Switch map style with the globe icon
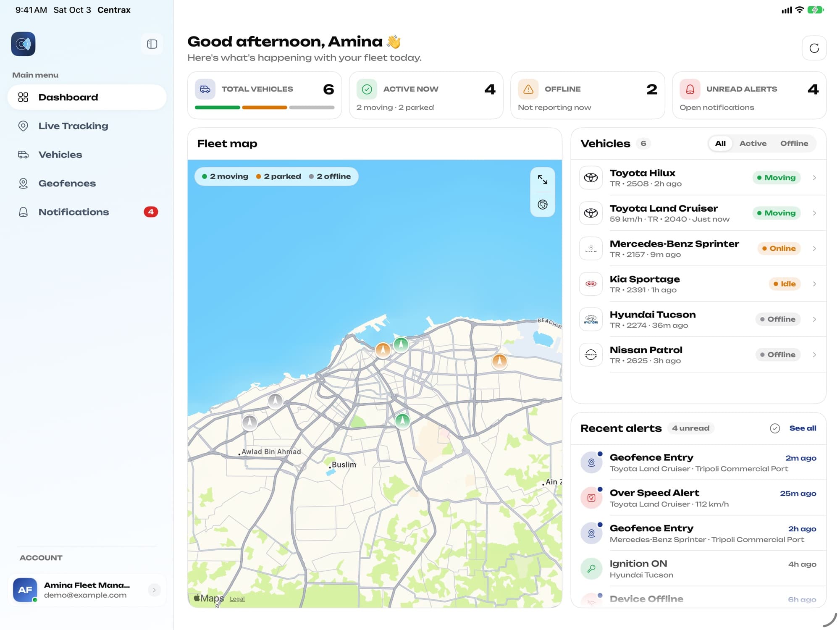This screenshot has width=840, height=630. 543,205
